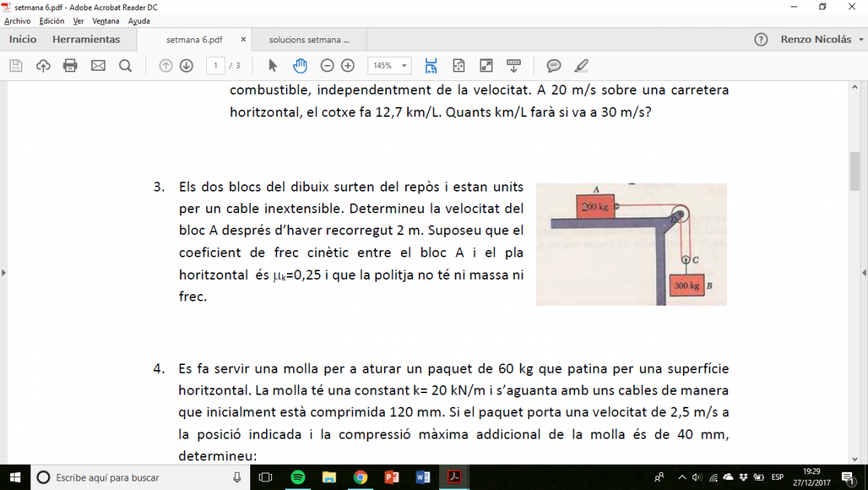Choose the arrow selection tool
This screenshot has height=490, width=868.
point(273,66)
